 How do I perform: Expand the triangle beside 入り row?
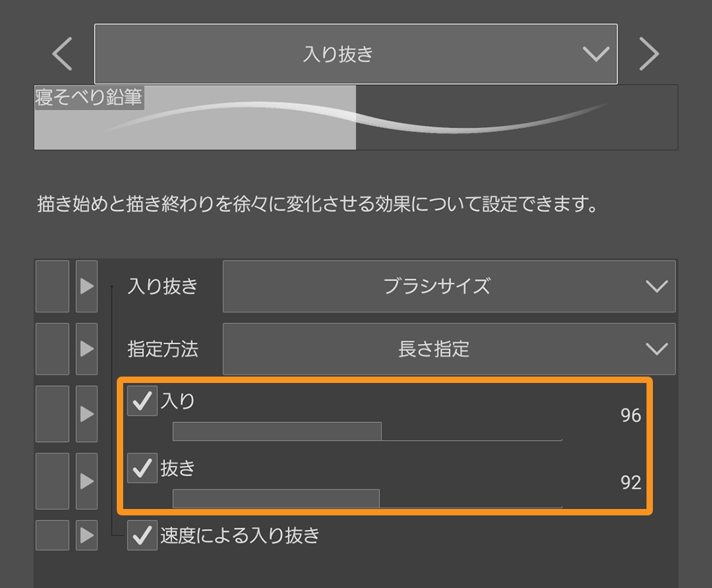tap(87, 414)
